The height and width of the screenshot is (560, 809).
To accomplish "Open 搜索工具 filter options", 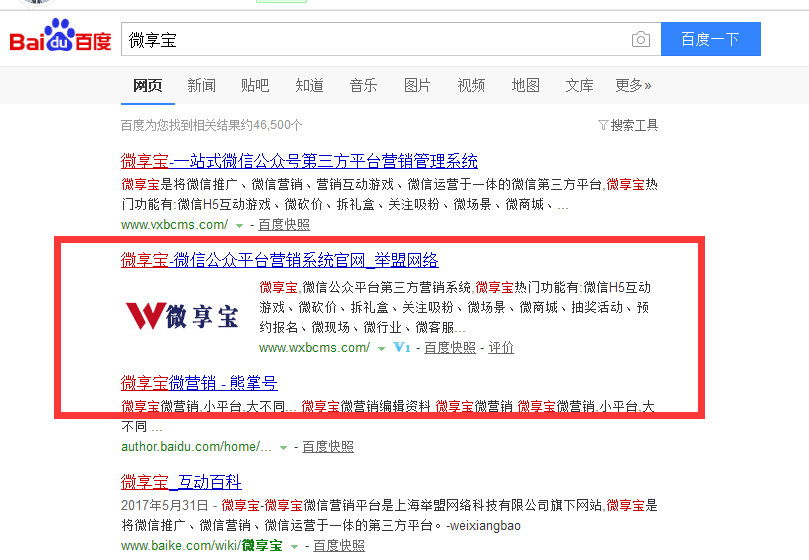I will (628, 125).
